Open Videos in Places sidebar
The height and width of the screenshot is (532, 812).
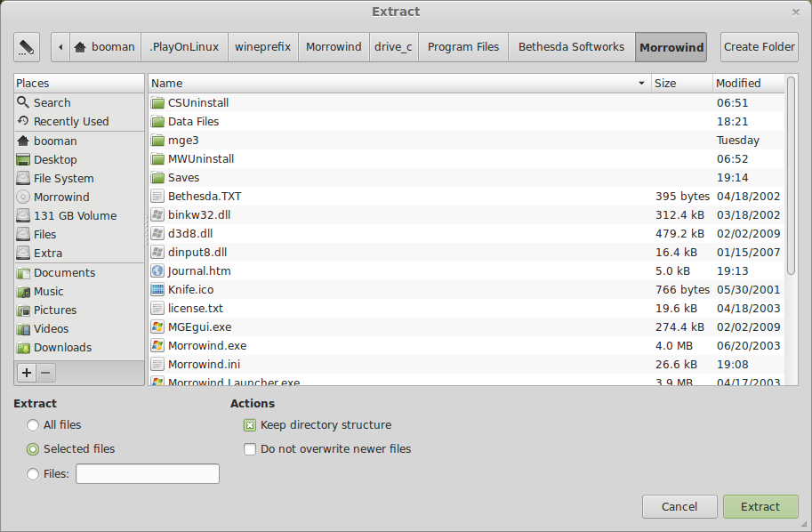[x=79, y=328]
